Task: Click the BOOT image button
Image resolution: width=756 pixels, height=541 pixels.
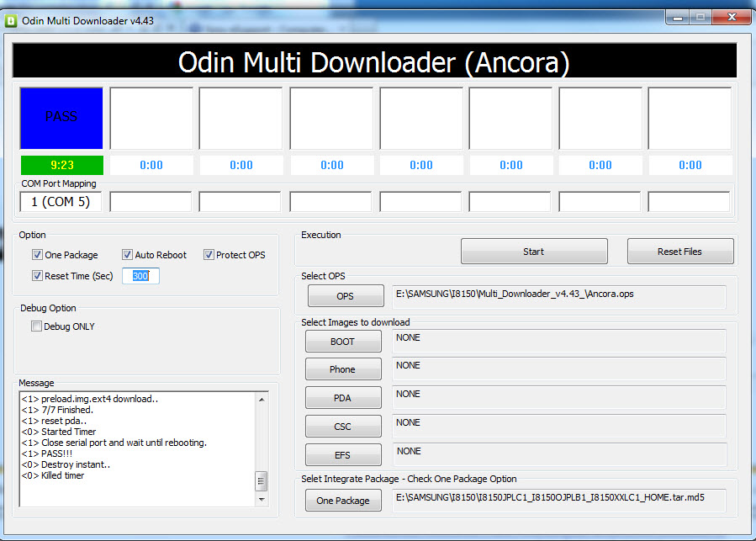Action: [343, 342]
